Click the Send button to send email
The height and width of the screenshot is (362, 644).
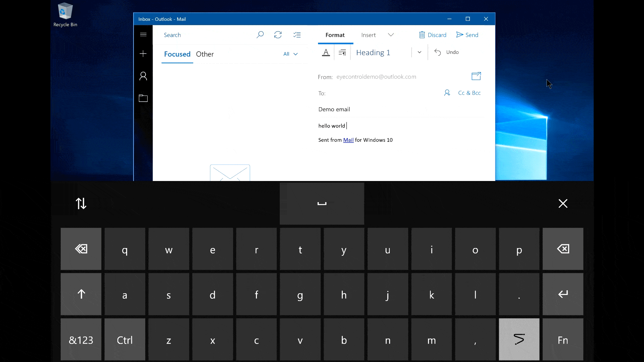(467, 35)
